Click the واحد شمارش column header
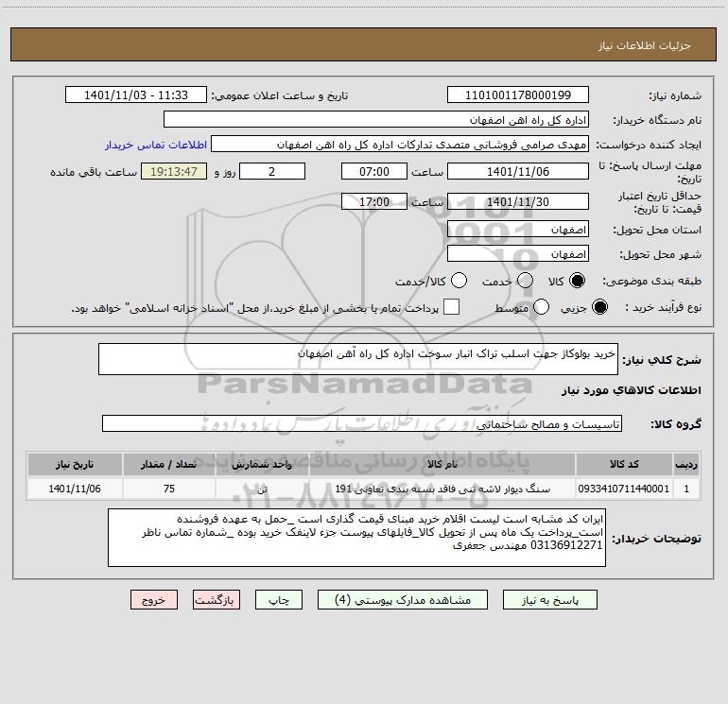 pos(262,464)
